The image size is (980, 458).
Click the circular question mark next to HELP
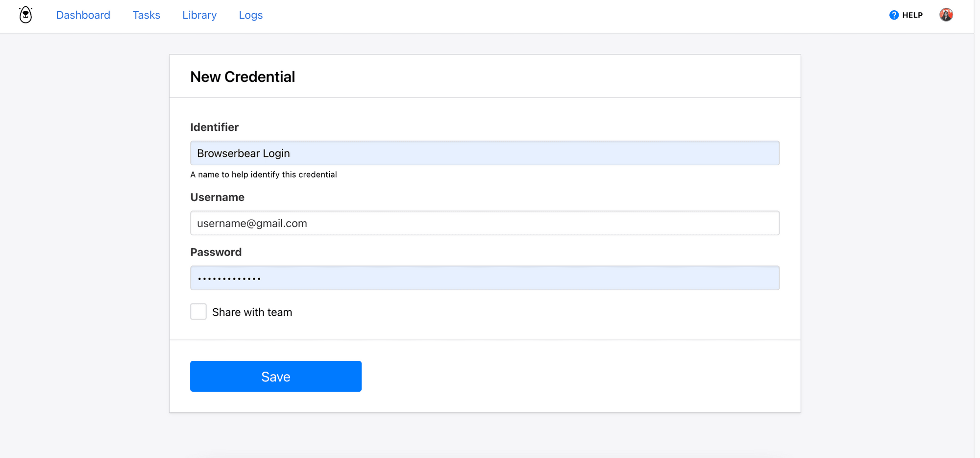pos(894,15)
